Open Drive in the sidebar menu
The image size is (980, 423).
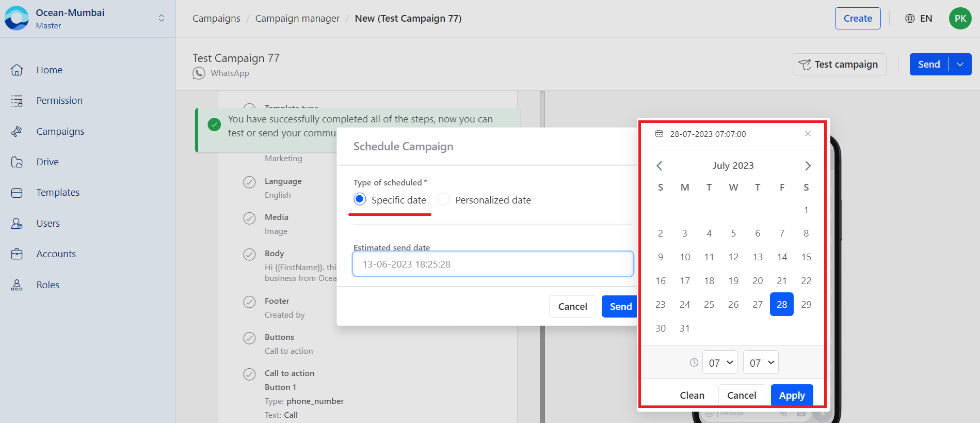pos(47,162)
